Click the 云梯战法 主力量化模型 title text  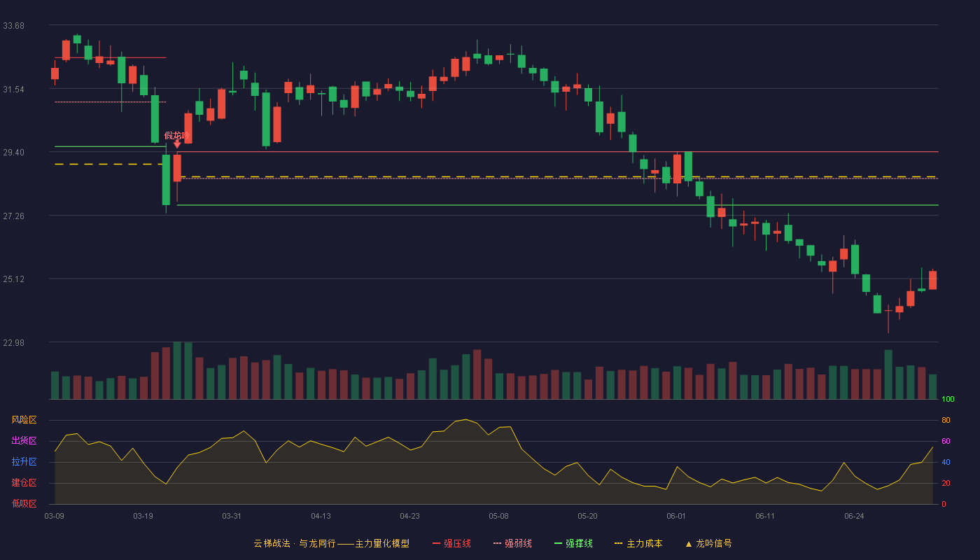pos(331,543)
